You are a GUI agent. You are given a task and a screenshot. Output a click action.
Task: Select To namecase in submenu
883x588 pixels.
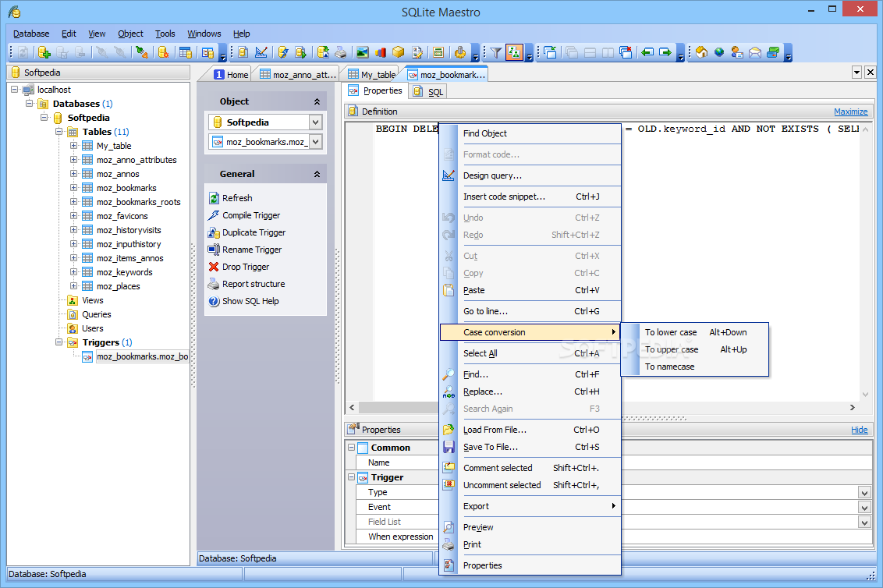[695, 367]
